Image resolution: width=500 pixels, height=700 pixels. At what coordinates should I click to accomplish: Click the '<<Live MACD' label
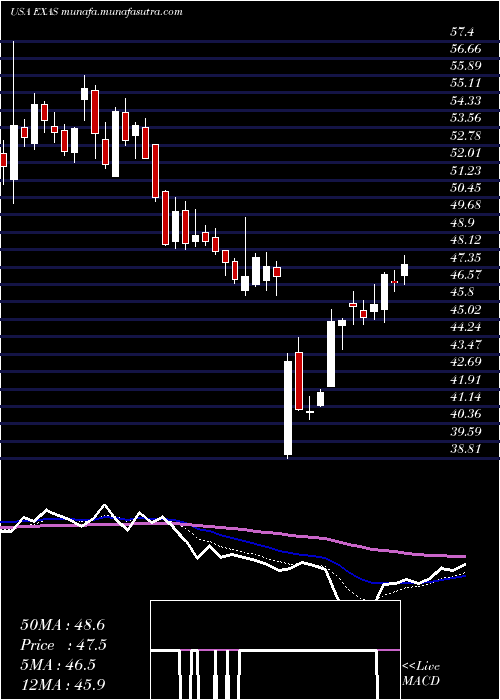(x=421, y=674)
